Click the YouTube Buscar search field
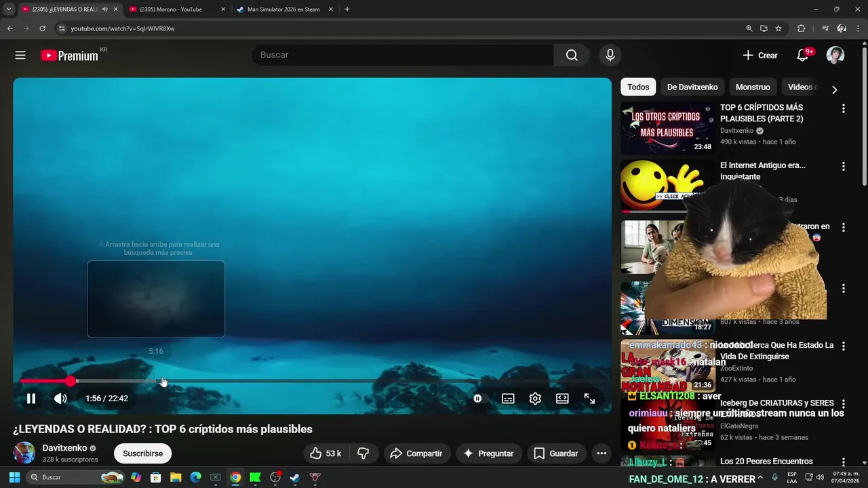This screenshot has width=868, height=488. (x=403, y=55)
